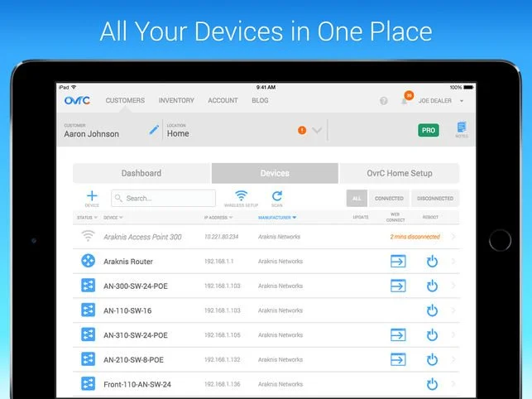Reboot AN-310-SW-24-POE switch

click(x=432, y=334)
